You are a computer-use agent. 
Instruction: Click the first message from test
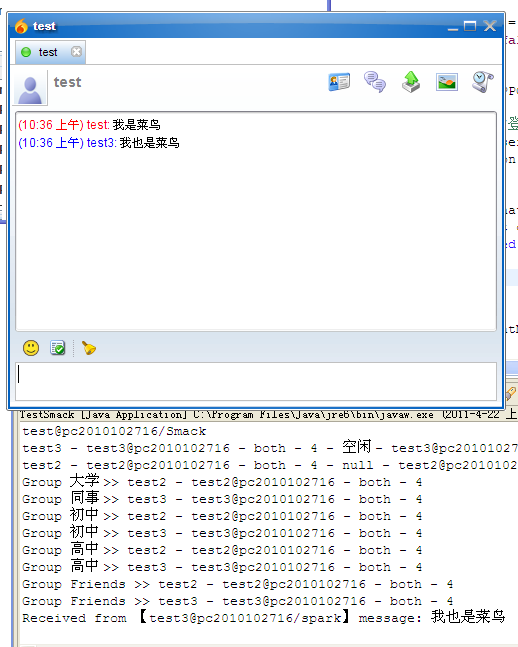coord(90,125)
